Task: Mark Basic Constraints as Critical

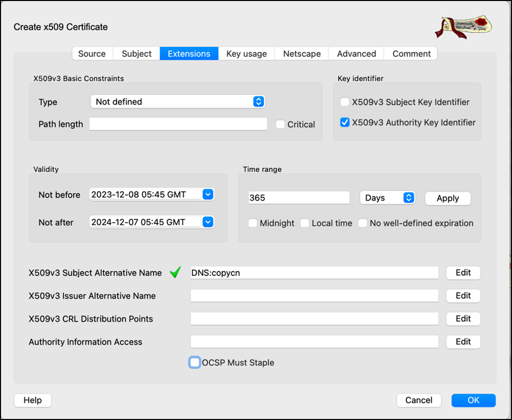Action: click(x=280, y=124)
